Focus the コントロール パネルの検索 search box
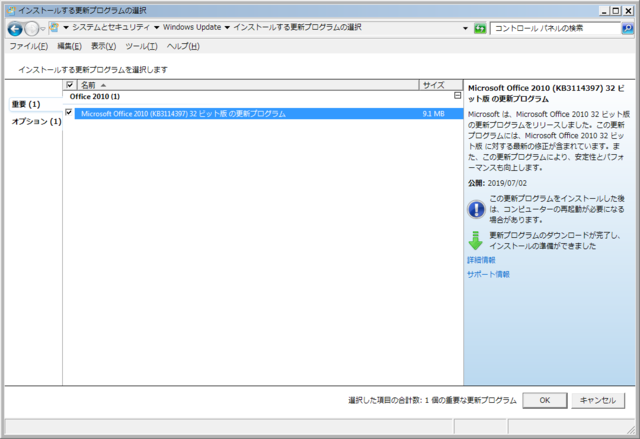This screenshot has width=640, height=439. point(555,28)
